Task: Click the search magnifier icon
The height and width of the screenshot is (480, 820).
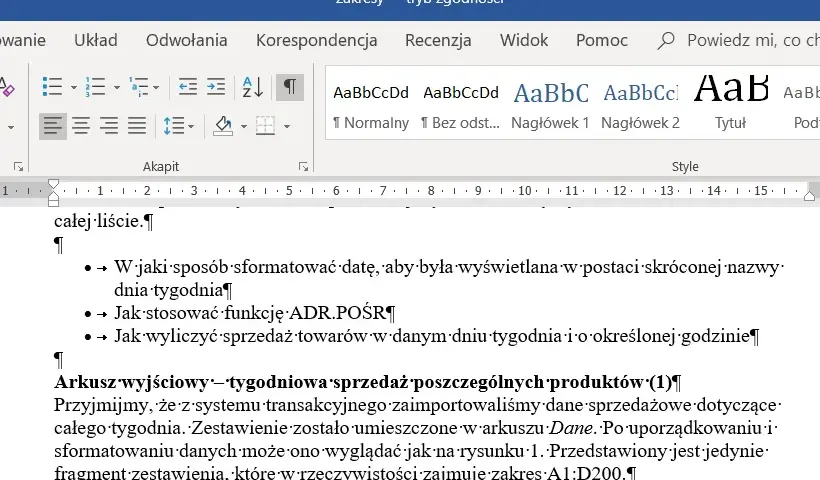Action: tap(666, 40)
